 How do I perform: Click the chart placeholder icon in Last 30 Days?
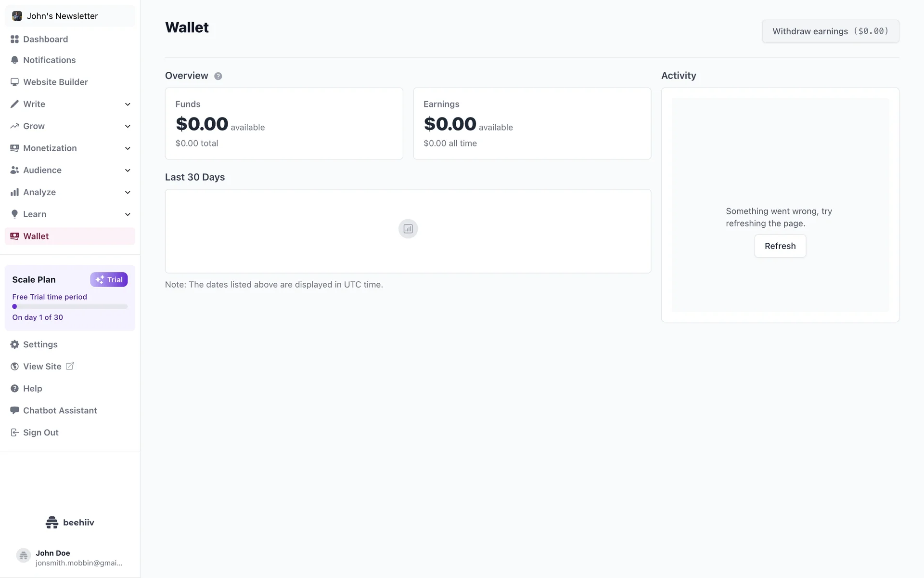pyautogui.click(x=408, y=229)
